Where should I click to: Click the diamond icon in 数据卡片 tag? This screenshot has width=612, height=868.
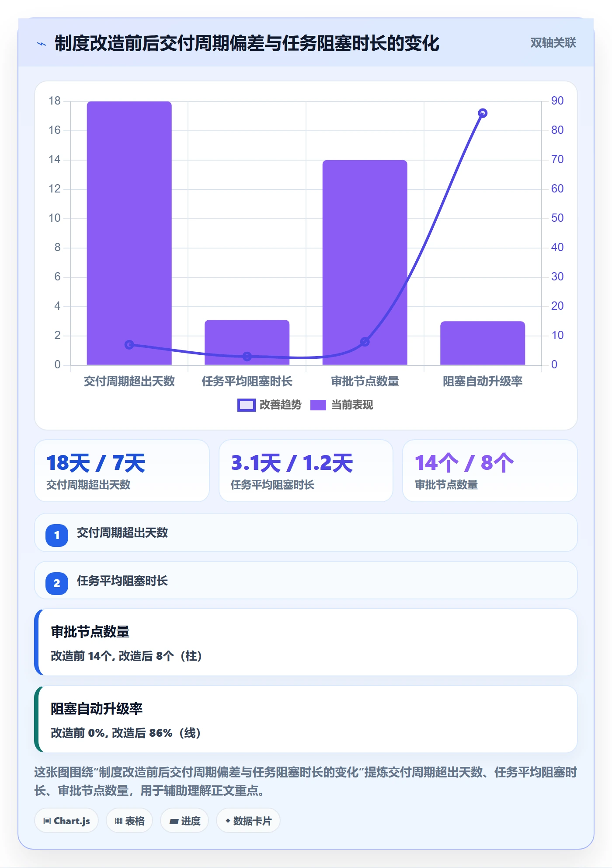[228, 821]
